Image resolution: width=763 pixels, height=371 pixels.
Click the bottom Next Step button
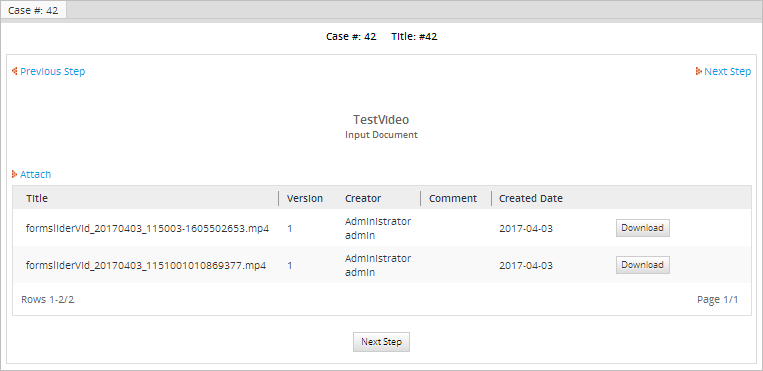381,342
